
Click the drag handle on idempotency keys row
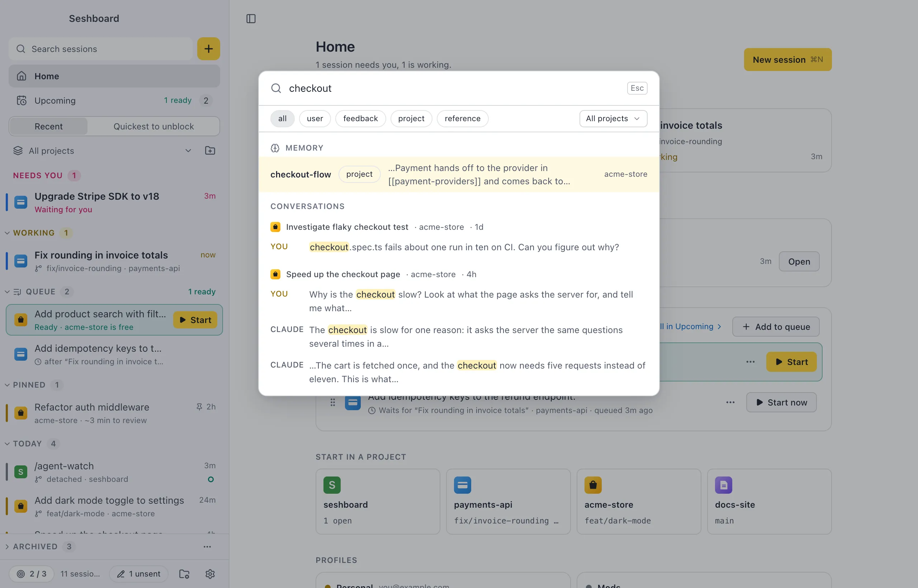click(x=333, y=402)
